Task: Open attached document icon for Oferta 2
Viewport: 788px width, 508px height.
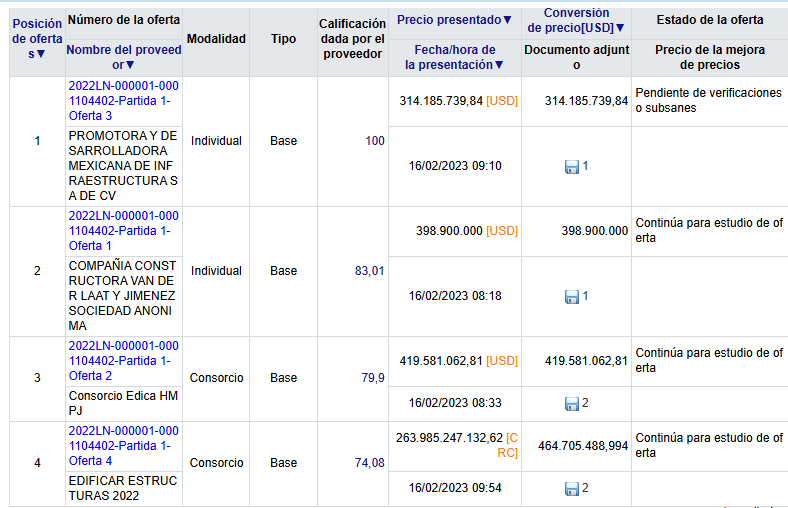Action: pyautogui.click(x=572, y=403)
